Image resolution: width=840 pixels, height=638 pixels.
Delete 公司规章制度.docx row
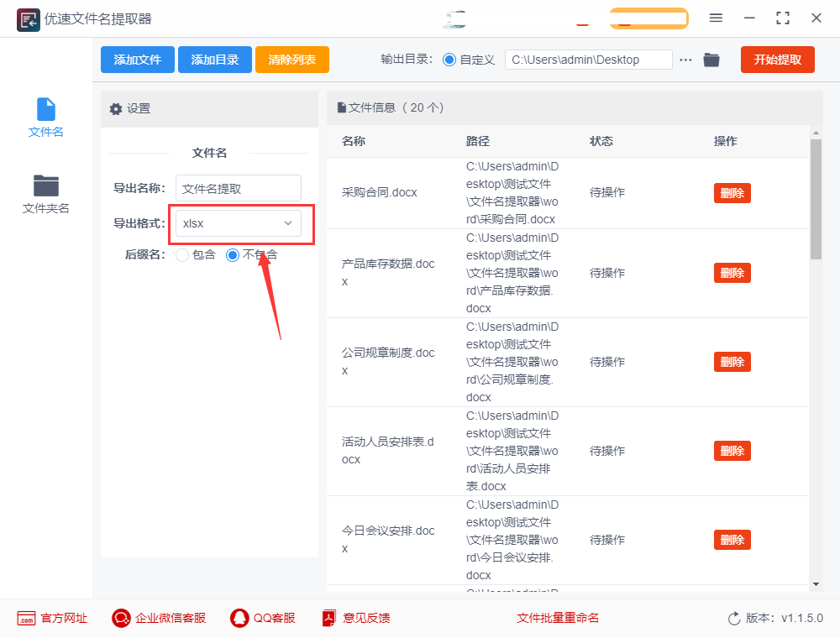point(732,362)
